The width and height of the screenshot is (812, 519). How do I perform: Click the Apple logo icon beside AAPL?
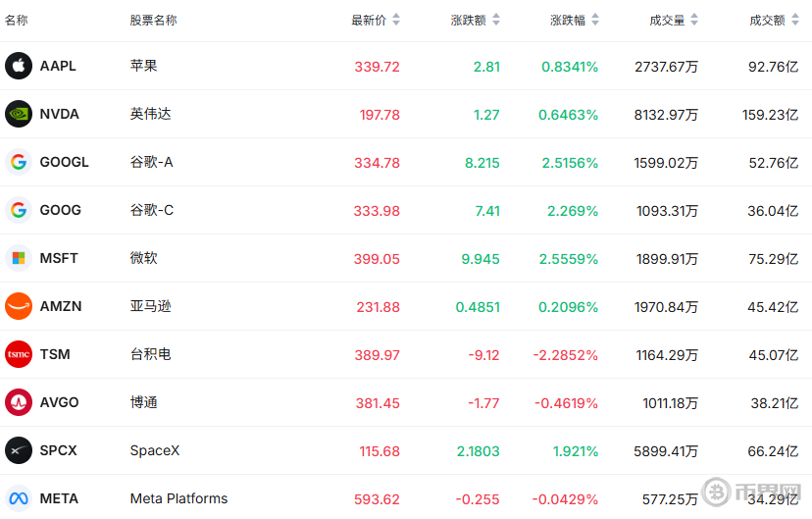(x=19, y=66)
